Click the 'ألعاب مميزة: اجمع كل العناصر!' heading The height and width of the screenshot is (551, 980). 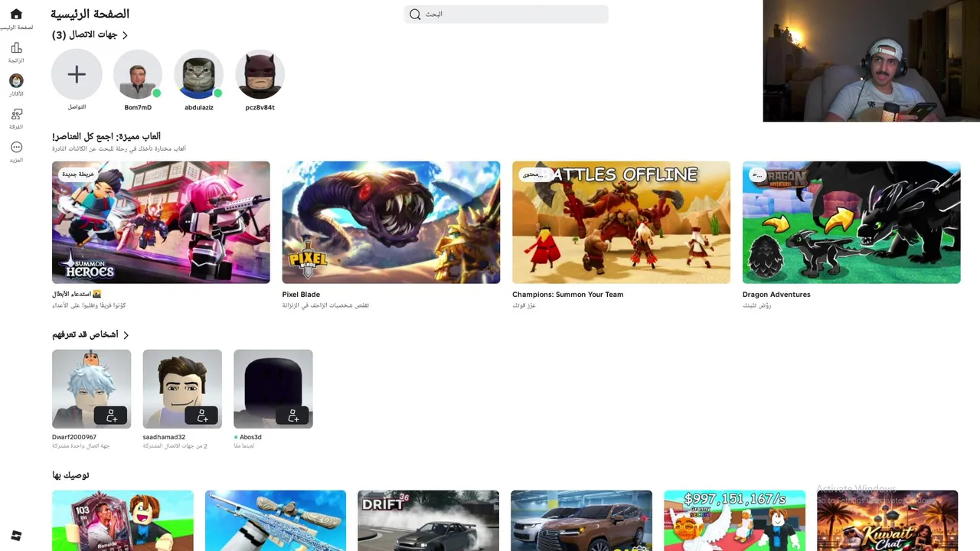tap(106, 136)
